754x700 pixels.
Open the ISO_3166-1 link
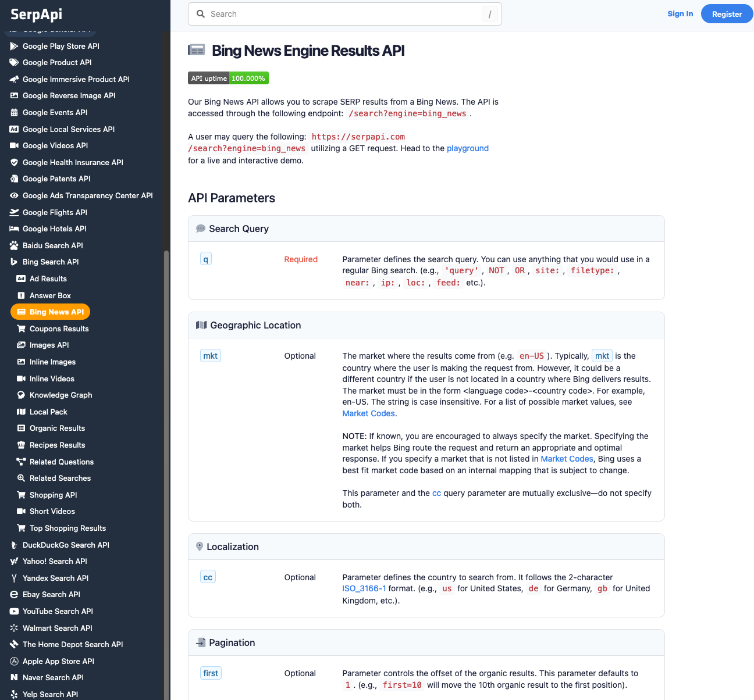[x=364, y=588]
